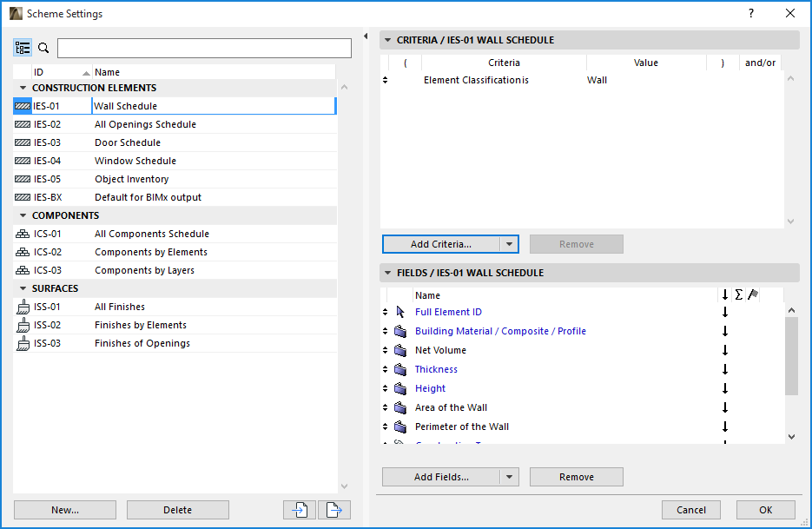
Task: Click the IES-BX element schedule icon
Action: (23, 197)
